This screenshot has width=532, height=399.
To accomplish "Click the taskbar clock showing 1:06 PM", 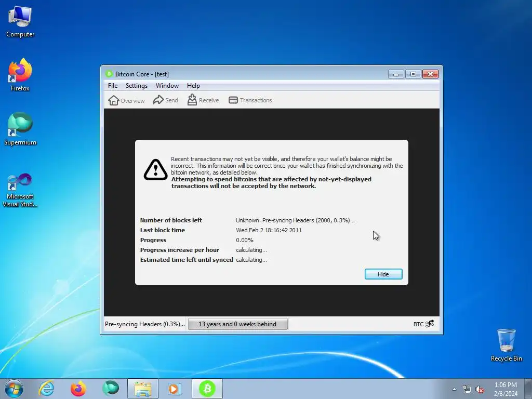I will tap(506, 389).
